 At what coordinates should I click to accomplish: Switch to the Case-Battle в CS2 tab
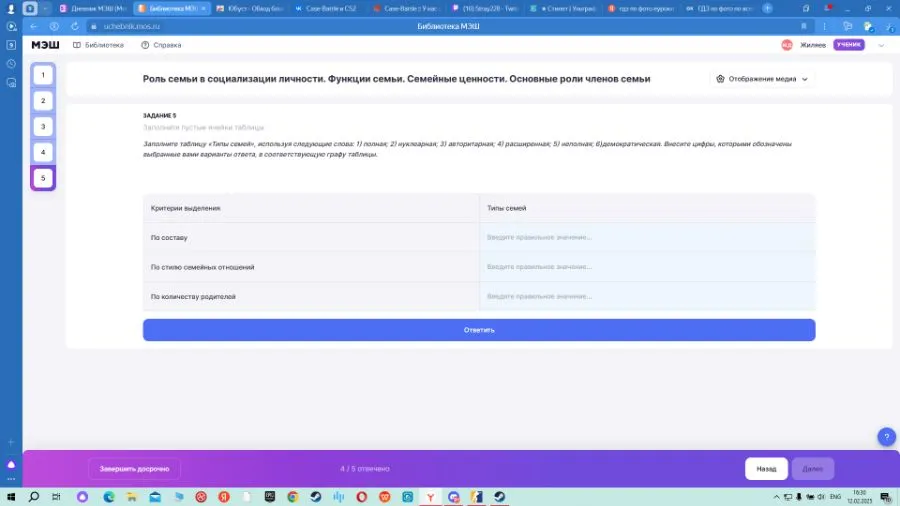click(x=326, y=9)
